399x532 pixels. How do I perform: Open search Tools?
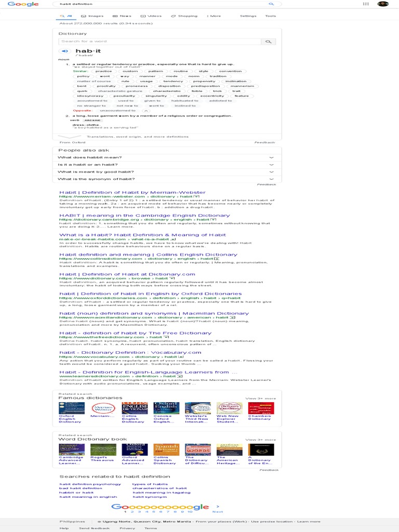coord(271,16)
